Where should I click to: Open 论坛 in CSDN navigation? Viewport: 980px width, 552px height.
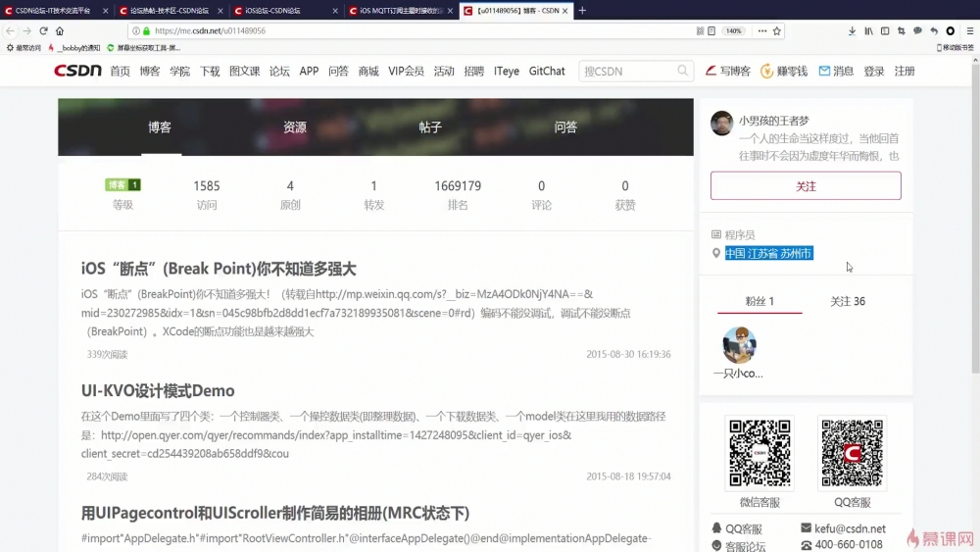tap(279, 72)
